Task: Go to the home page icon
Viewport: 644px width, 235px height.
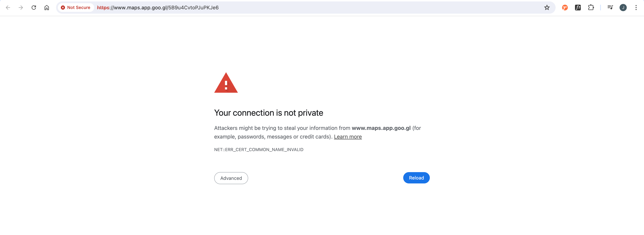Action: click(x=47, y=8)
